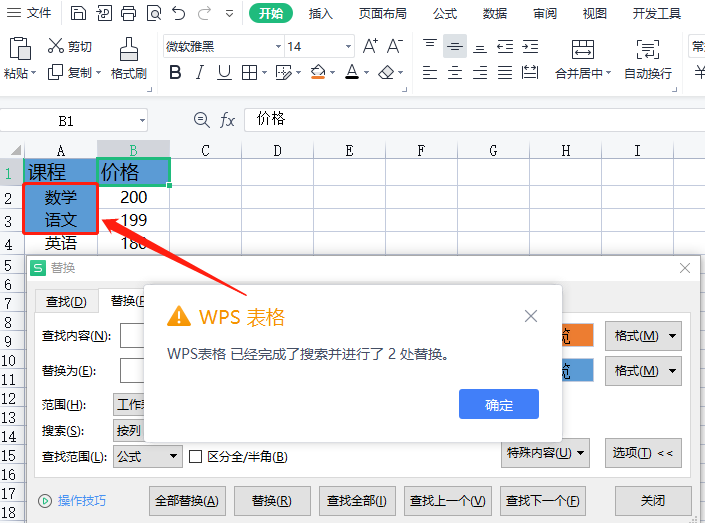705x523 pixels.
Task: Increase indent icon
Action: pyautogui.click(x=530, y=46)
